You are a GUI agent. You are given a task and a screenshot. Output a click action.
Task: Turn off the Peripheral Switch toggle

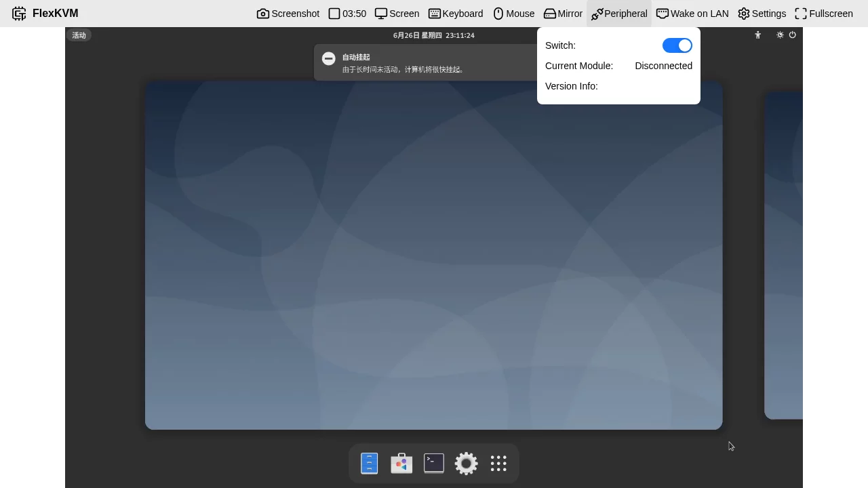click(x=677, y=45)
